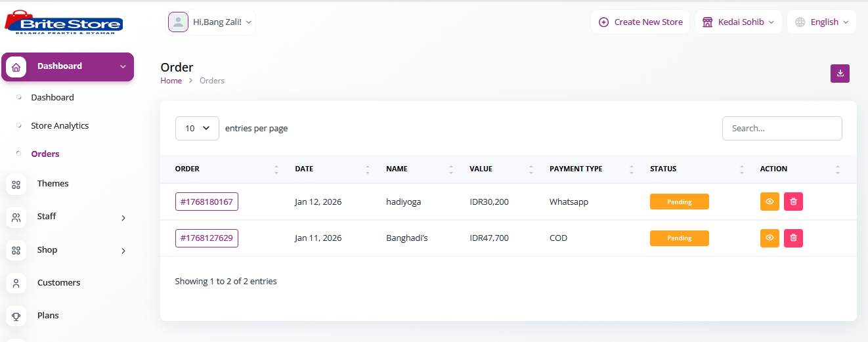The height and width of the screenshot is (342, 868).
Task: Click the Themes sidebar icon
Action: coord(16,184)
